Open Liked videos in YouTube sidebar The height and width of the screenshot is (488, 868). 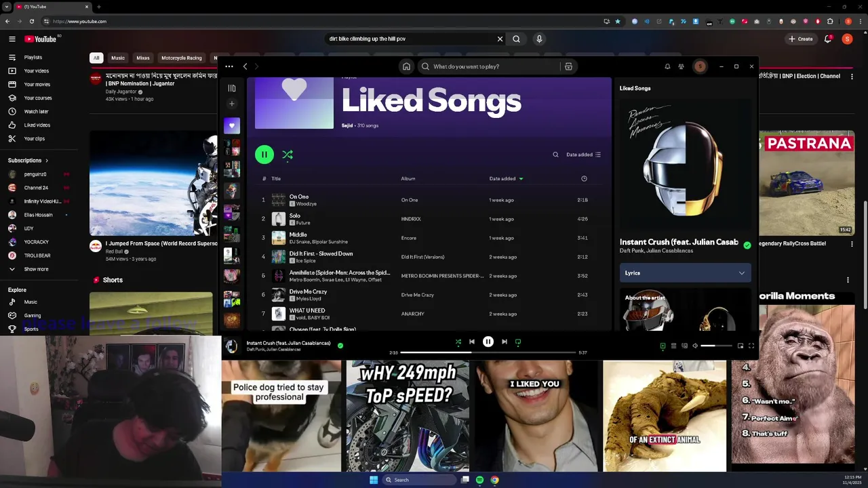(x=37, y=125)
